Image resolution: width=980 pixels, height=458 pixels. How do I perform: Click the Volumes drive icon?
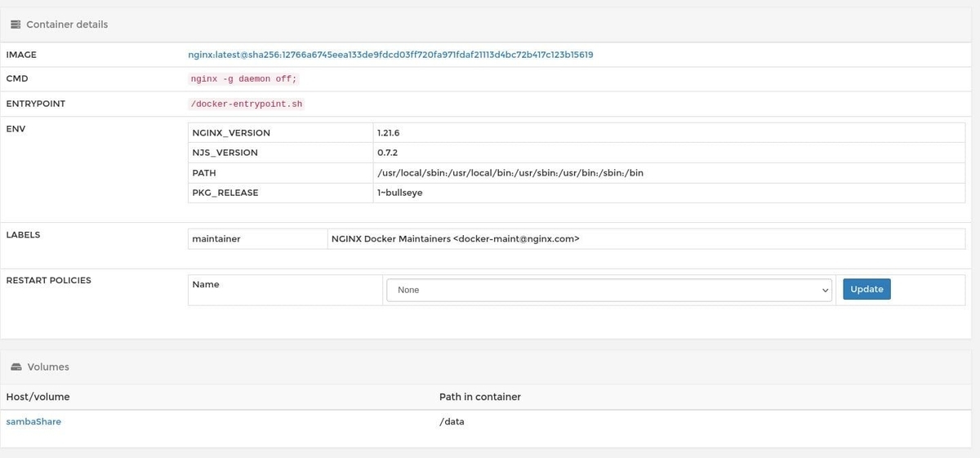pos(16,367)
